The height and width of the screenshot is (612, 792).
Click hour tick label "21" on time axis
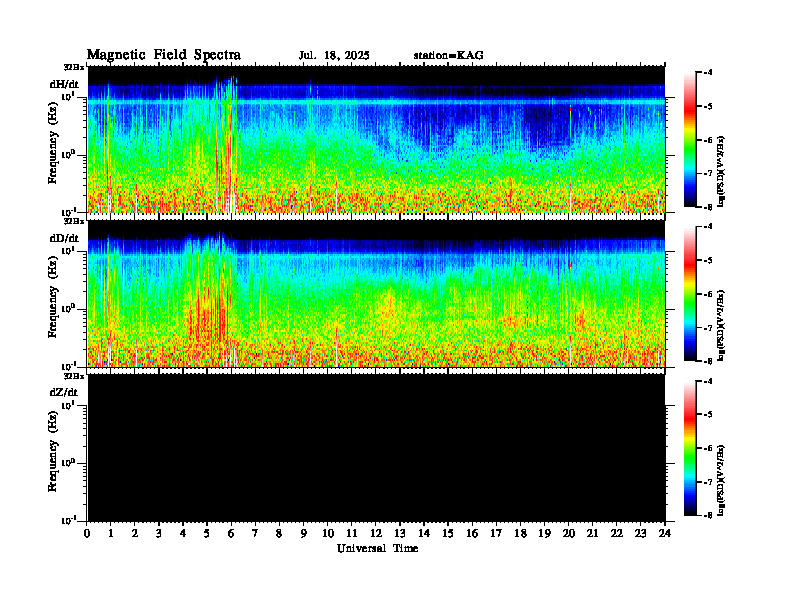pyautogui.click(x=592, y=534)
